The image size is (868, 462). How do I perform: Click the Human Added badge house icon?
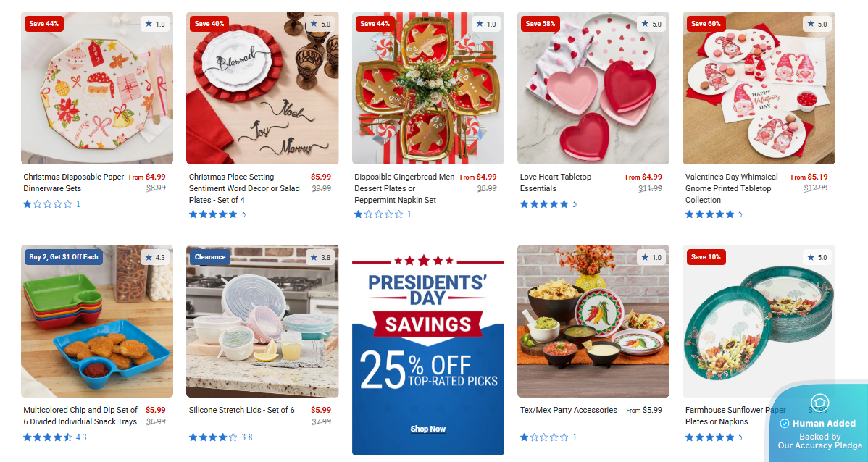(819, 402)
